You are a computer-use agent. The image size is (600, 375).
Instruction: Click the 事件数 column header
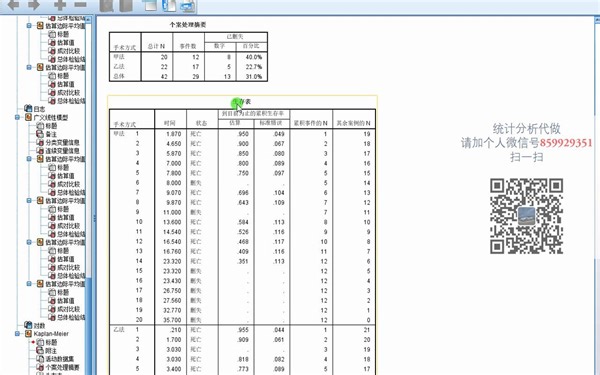[188, 46]
